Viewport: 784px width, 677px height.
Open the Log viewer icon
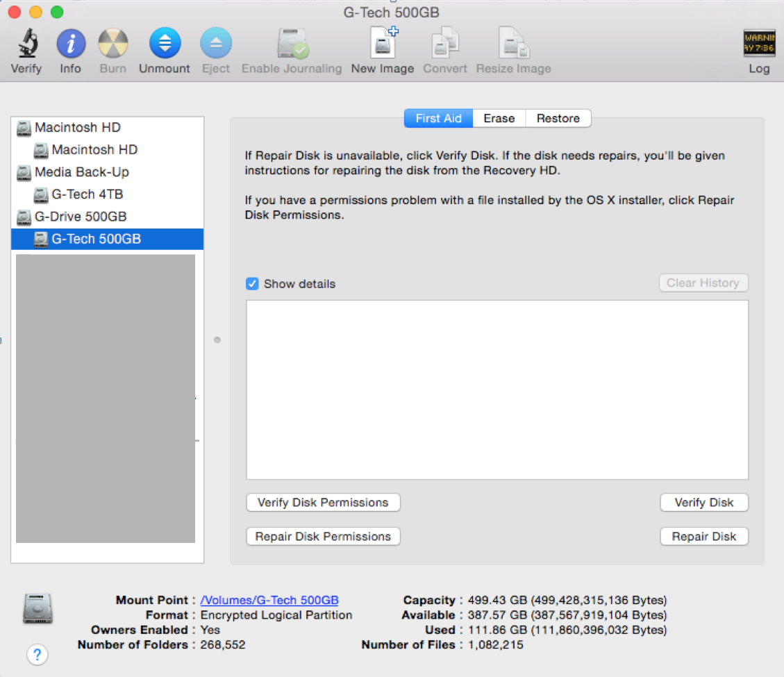click(x=759, y=43)
